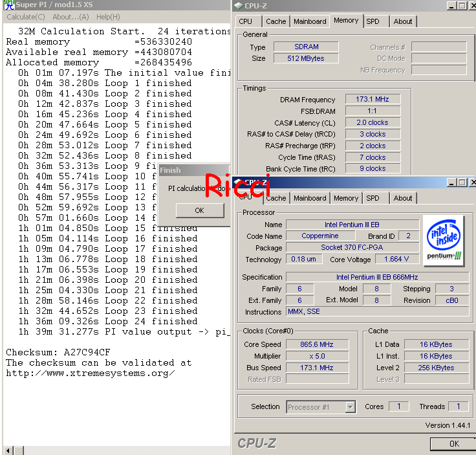The height and width of the screenshot is (455, 476).
Task: Click the Bus Speed 173.1 MHz value
Action: click(x=318, y=368)
